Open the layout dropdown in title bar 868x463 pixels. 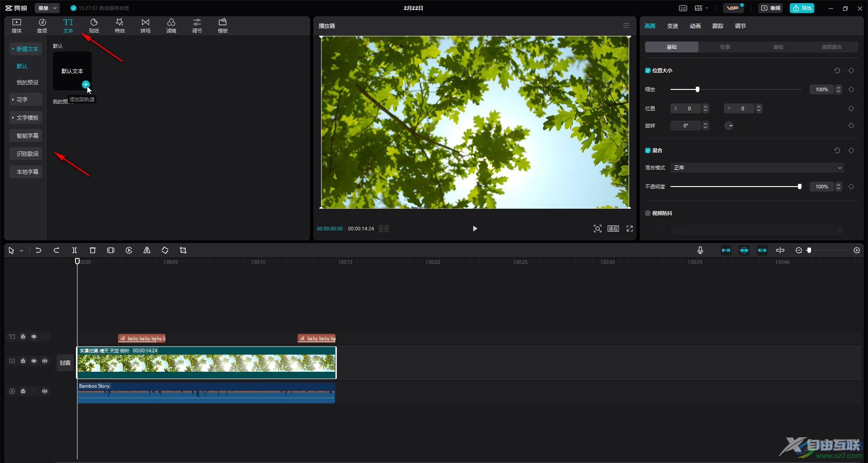point(702,8)
